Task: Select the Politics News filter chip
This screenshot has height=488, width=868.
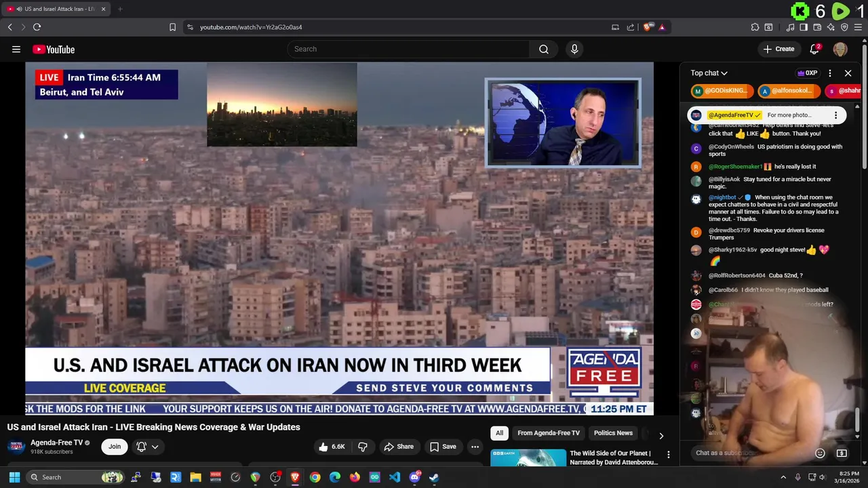Action: click(x=613, y=433)
